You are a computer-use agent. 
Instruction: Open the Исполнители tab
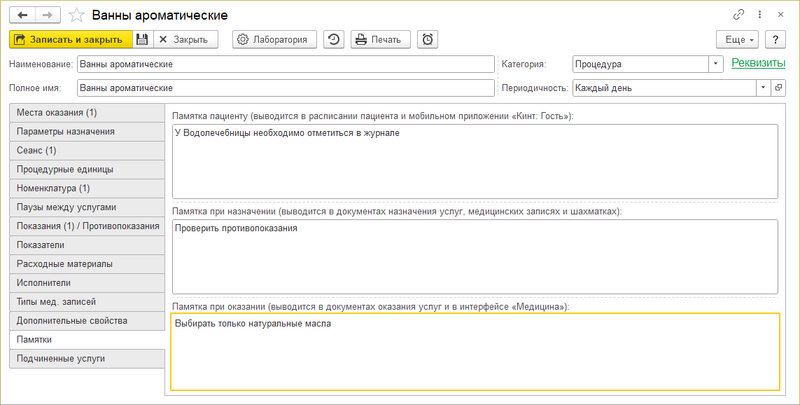[x=87, y=283]
